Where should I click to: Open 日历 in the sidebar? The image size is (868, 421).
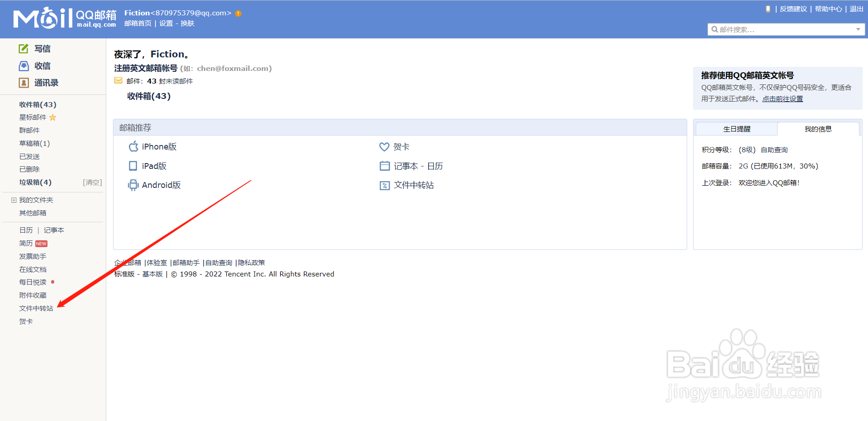26,230
